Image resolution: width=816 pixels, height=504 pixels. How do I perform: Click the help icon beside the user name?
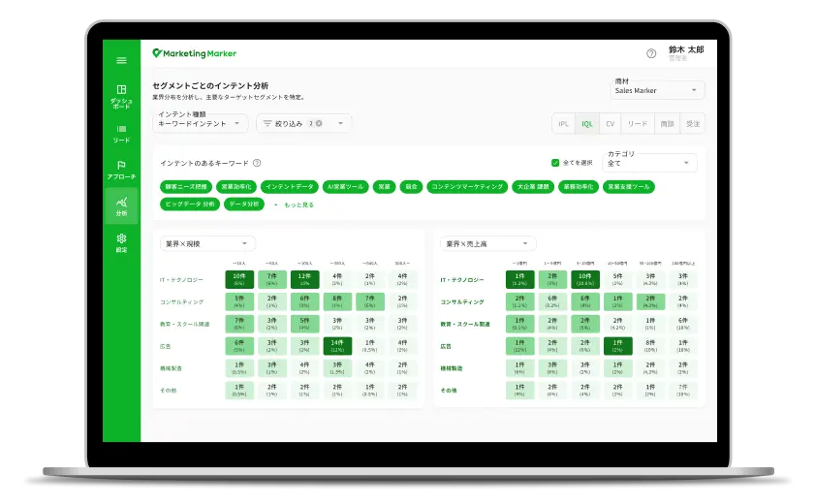pos(651,53)
